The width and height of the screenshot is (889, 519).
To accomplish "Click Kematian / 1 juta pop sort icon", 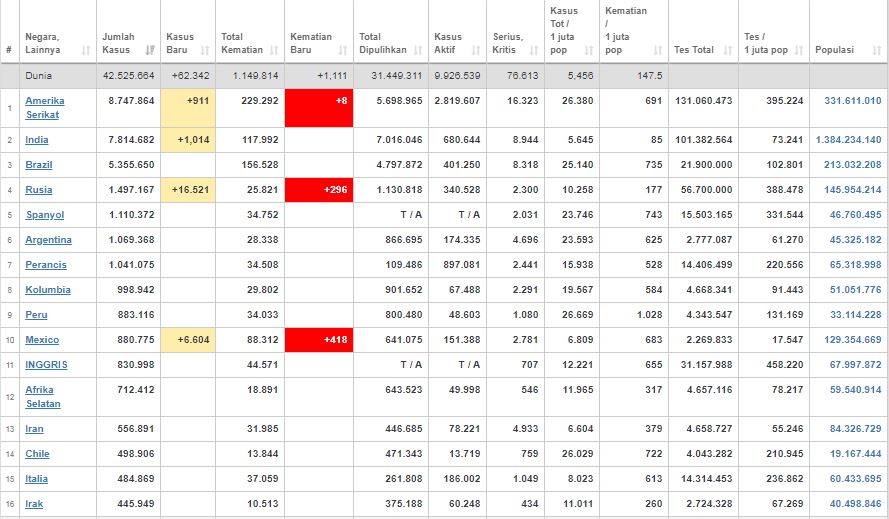I will (x=658, y=50).
